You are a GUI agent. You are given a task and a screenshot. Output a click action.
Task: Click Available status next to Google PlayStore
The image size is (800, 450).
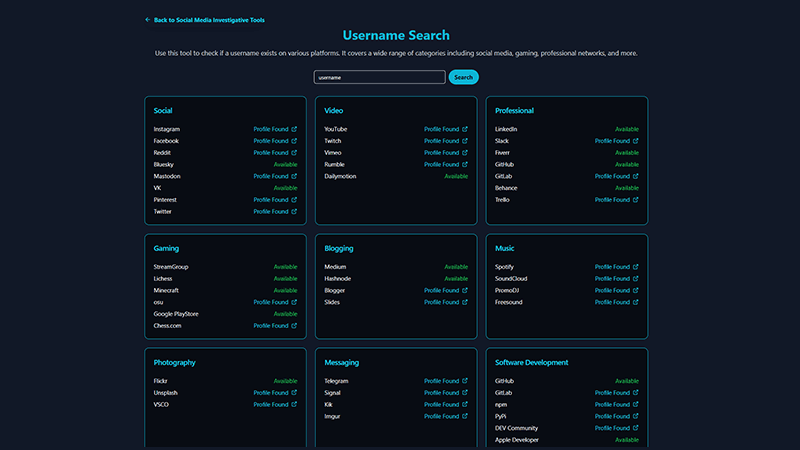pyautogui.click(x=285, y=314)
